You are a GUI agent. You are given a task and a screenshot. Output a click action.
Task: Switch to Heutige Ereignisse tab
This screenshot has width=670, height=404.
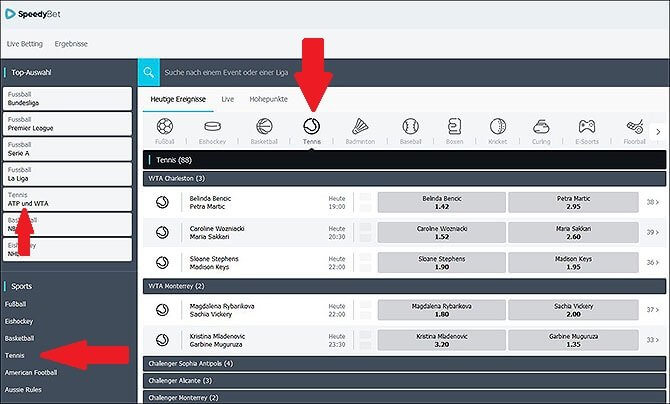178,99
